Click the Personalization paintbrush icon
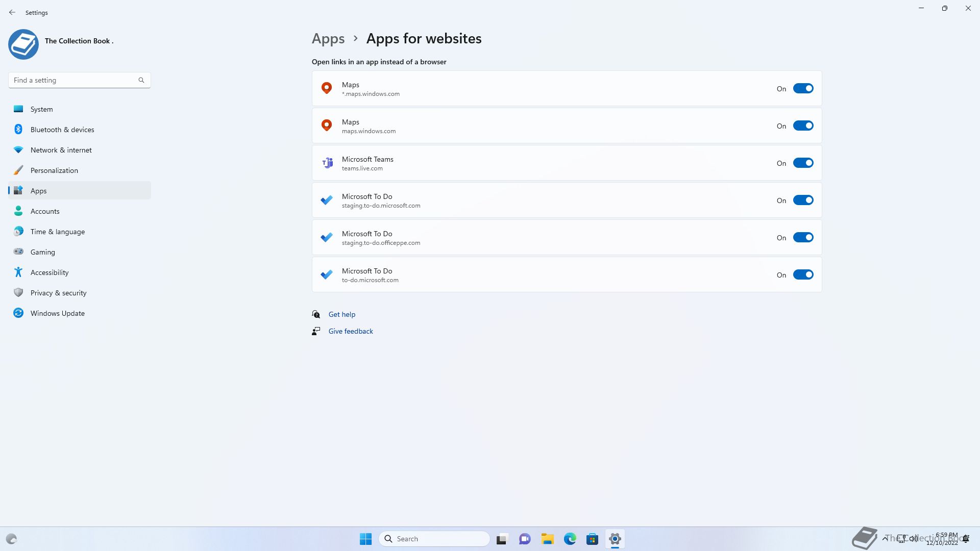980x551 pixels. point(18,170)
